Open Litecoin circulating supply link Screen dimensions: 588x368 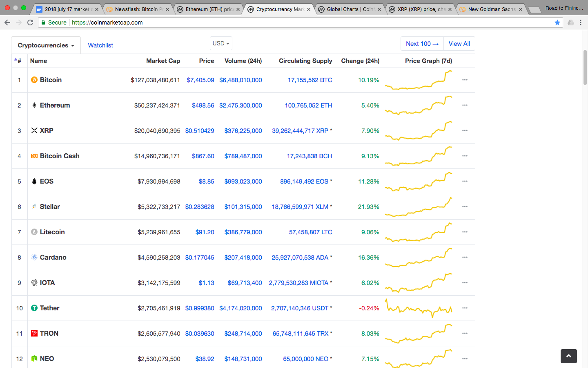311,232
